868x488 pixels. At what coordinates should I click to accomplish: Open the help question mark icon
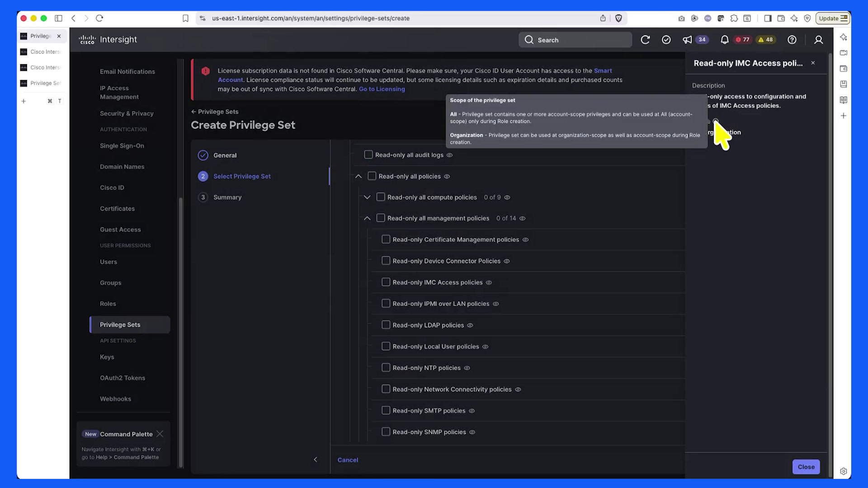coord(792,40)
